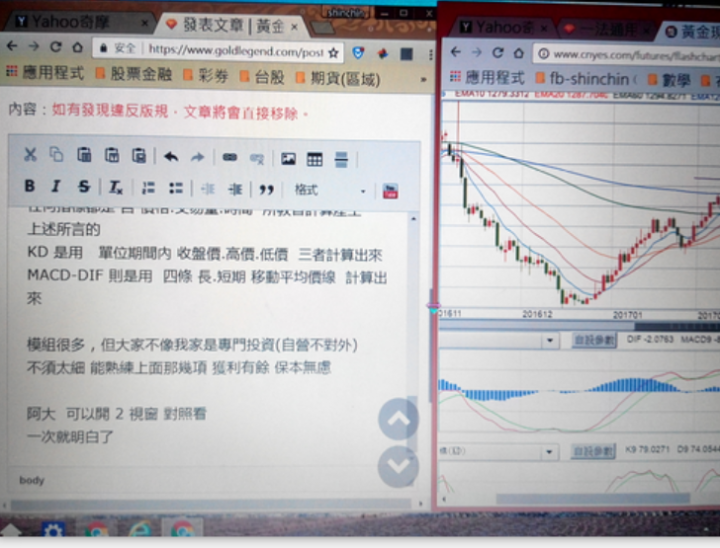Viewport: 720px width, 548px height.
Task: Click 自設參數 button beside K9 values
Action: coord(593,452)
